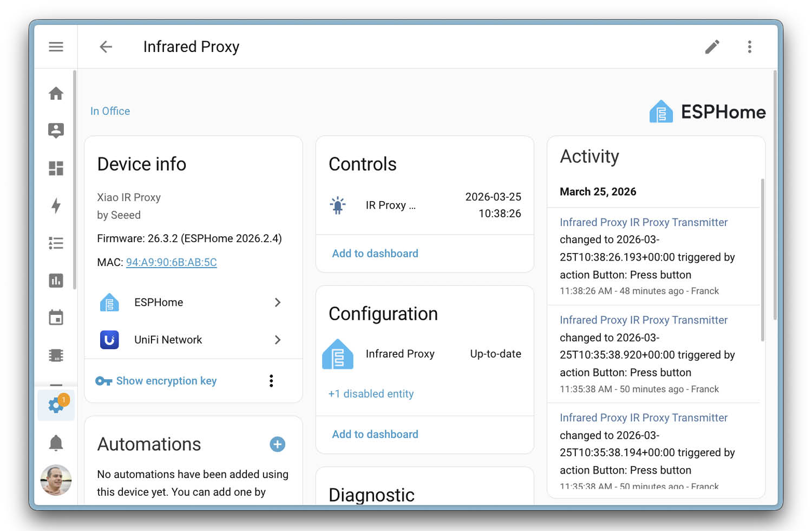Enable the +1 disabled entity
This screenshot has height=531, width=812.
coord(371,393)
